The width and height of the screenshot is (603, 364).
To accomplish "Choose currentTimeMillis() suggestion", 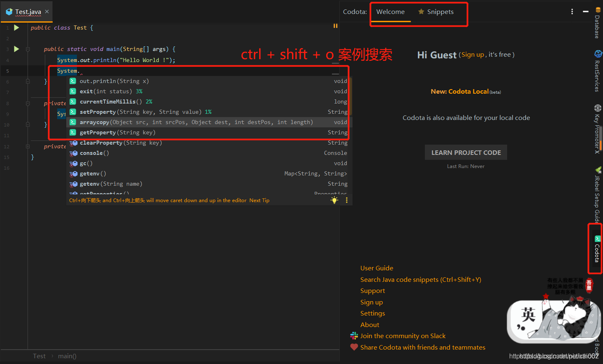I will click(x=209, y=101).
